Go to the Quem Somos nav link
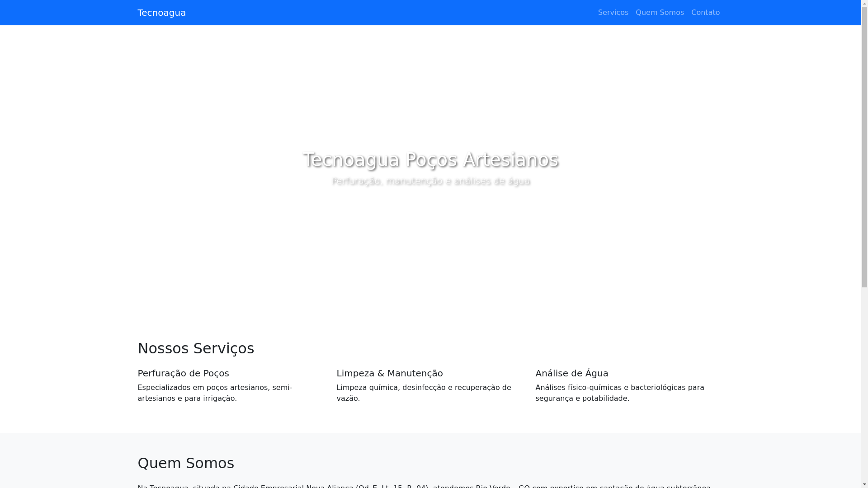Image resolution: width=868 pixels, height=488 pixels. [x=660, y=13]
